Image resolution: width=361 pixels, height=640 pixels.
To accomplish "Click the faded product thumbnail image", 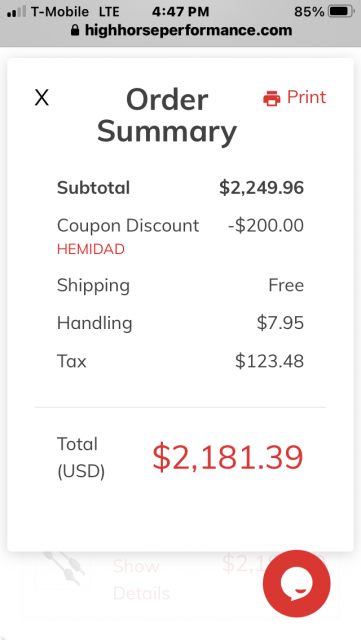I will (x=62, y=567).
